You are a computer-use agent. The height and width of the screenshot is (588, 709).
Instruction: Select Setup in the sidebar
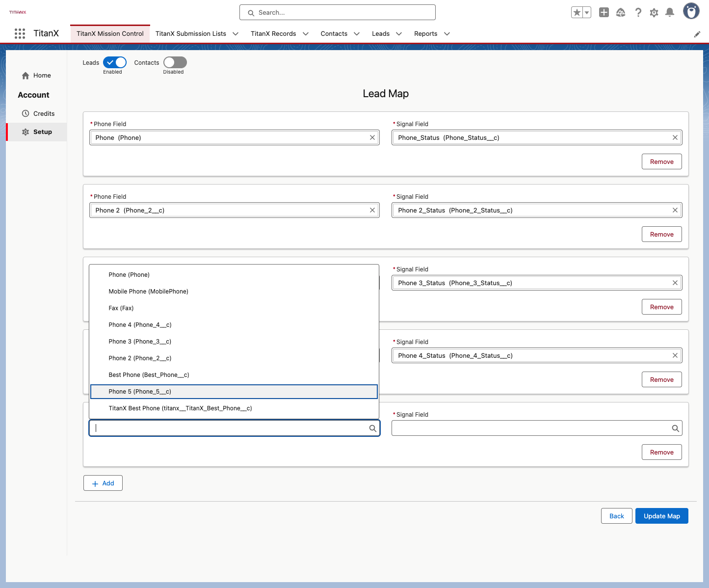37,132
